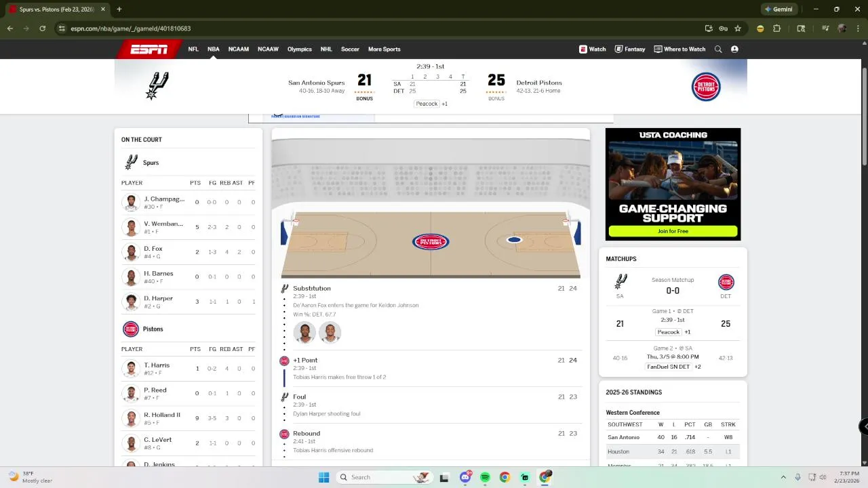This screenshot has height=488, width=868.
Task: Open R. Holland II's player link
Action: click(162, 415)
